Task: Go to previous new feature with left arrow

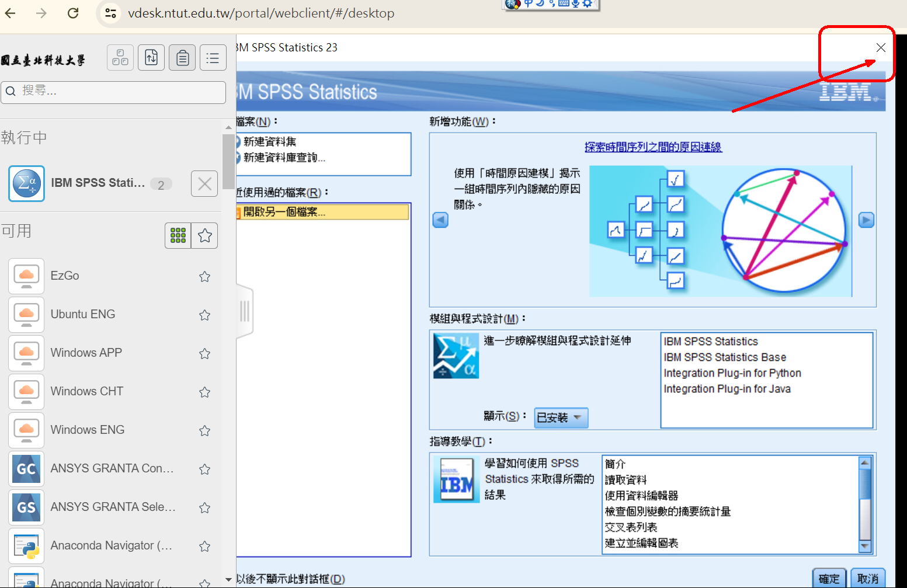Action: point(440,220)
